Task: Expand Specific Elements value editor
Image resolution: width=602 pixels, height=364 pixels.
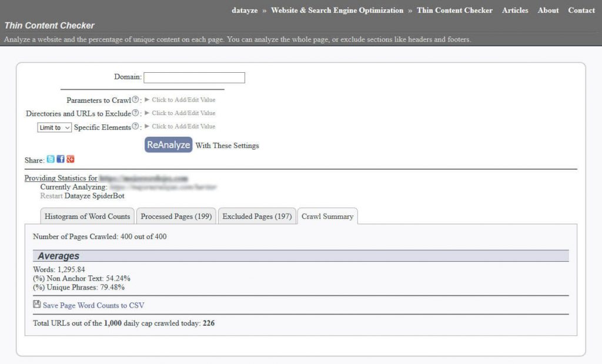Action: [x=180, y=126]
